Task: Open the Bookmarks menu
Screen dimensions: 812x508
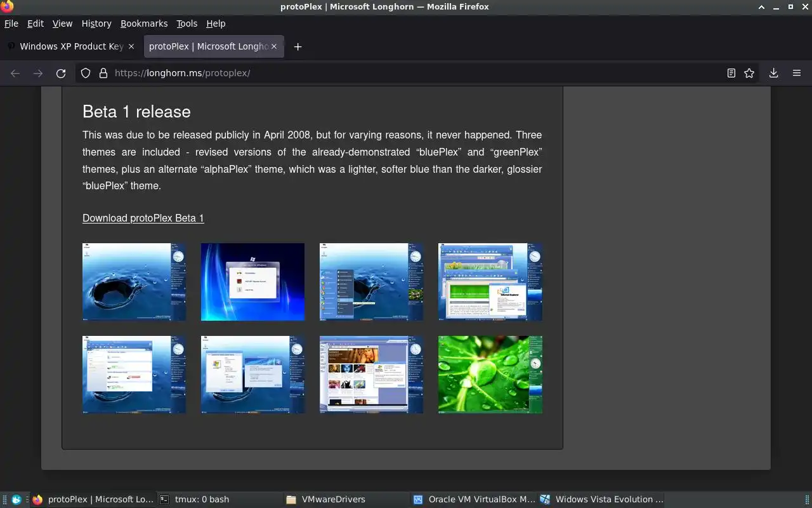Action: [144, 23]
